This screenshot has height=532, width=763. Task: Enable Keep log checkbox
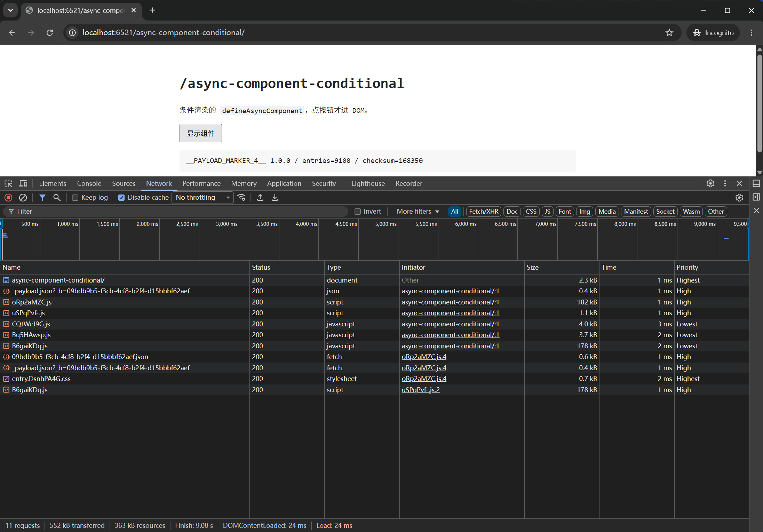(75, 198)
